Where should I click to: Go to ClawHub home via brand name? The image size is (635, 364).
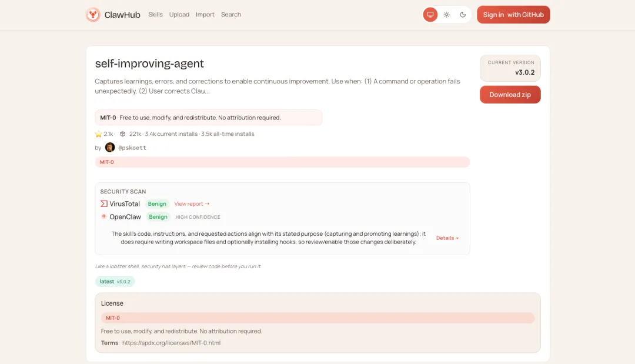coord(122,15)
